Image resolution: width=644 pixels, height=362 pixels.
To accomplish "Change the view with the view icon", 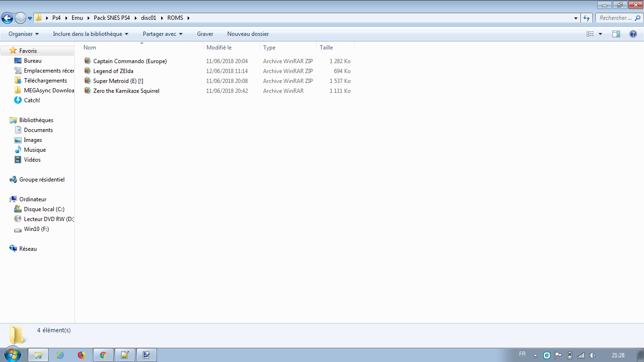I will pyautogui.click(x=590, y=34).
